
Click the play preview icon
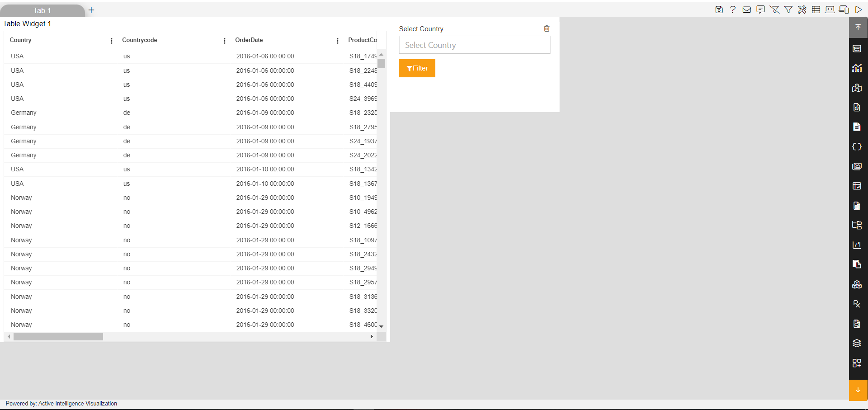(859, 9)
